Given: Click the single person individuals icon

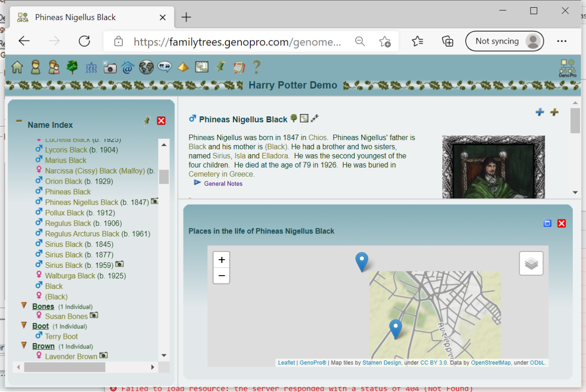Looking at the screenshot, I should click(35, 67).
